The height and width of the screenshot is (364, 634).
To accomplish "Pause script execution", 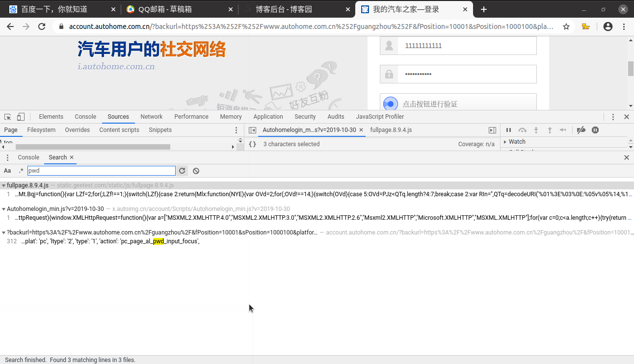I will tap(508, 130).
